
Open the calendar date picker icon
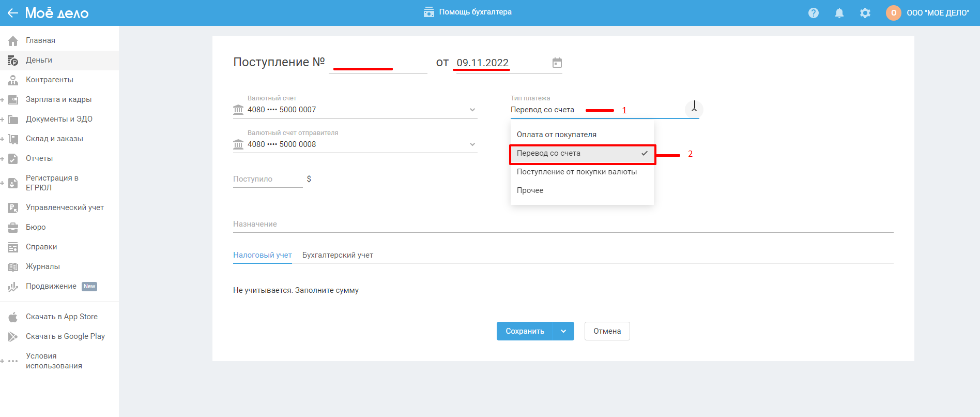[x=557, y=63]
